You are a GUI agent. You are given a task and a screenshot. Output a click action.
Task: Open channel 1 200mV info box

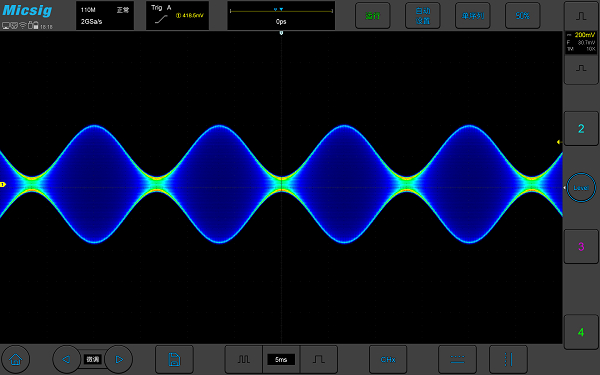click(581, 42)
